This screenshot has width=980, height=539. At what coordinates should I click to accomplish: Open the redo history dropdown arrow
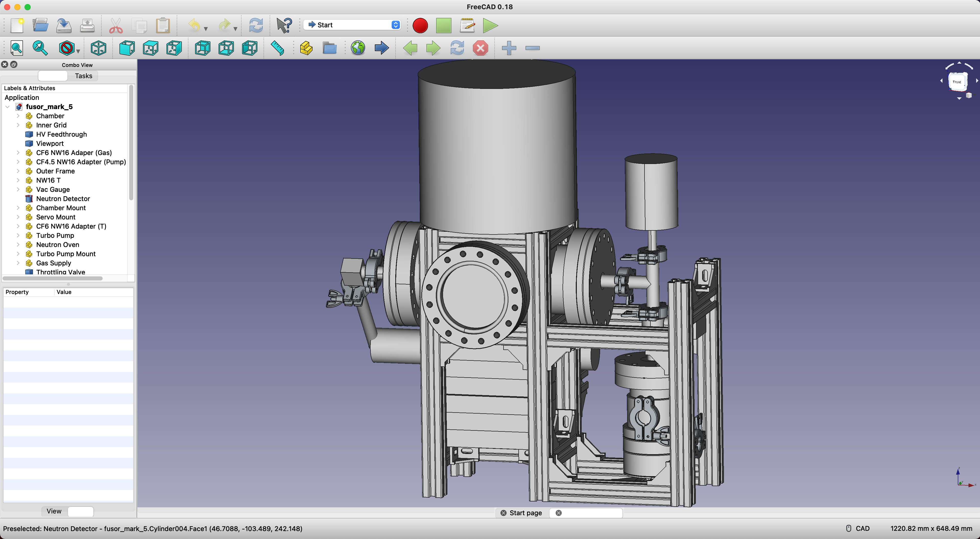pos(235,29)
